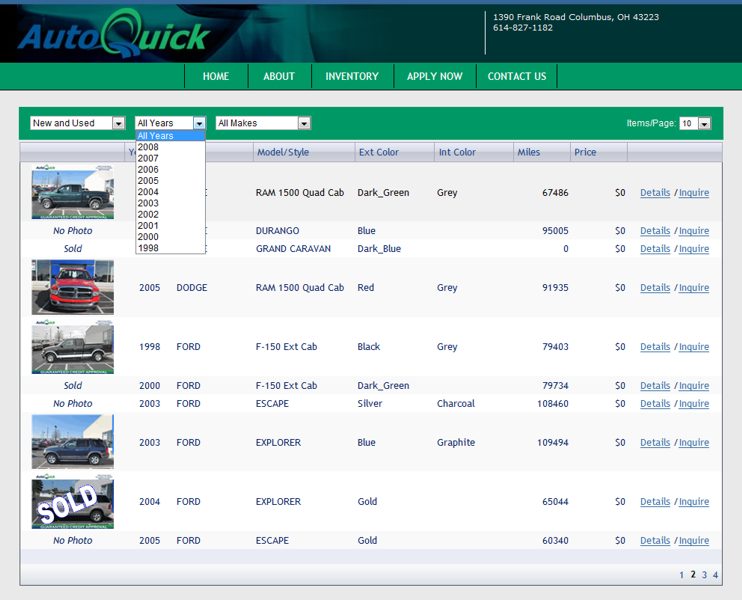Go to results page 1
The width and height of the screenshot is (742, 600).
click(681, 575)
